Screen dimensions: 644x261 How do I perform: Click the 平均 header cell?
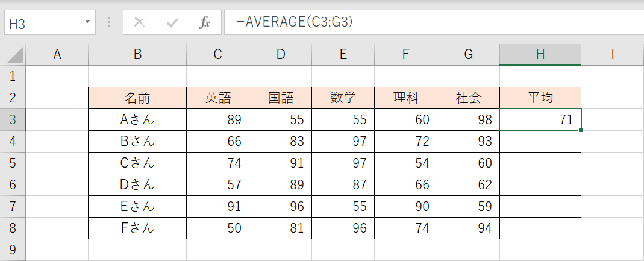coord(540,98)
